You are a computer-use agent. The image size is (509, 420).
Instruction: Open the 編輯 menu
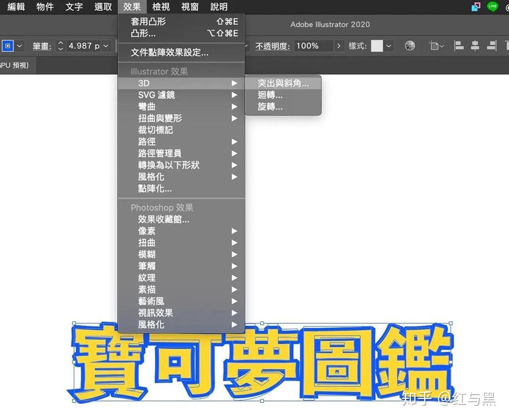point(16,7)
